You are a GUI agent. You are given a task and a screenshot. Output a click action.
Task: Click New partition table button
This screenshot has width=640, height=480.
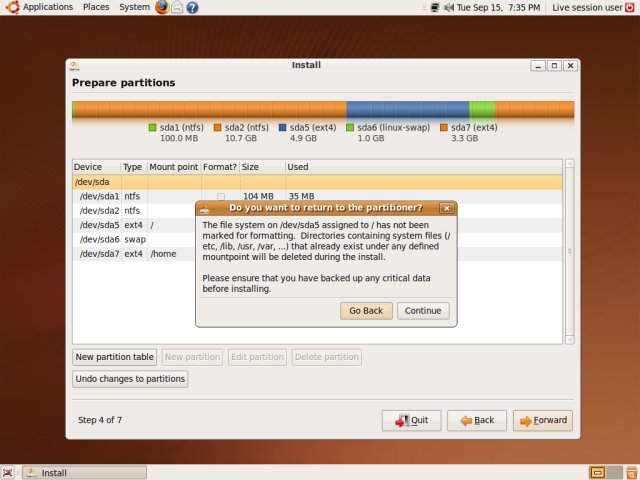click(115, 357)
